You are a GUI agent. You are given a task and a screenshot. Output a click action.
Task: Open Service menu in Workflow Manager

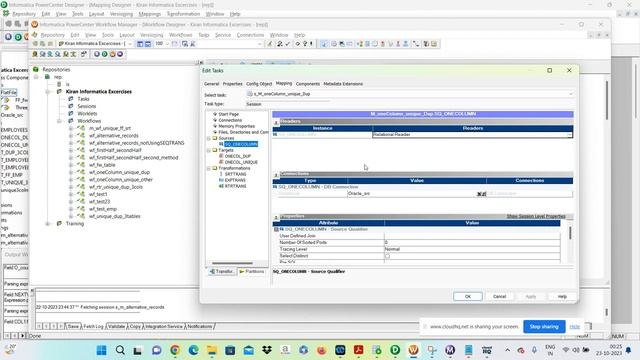coord(223,35)
